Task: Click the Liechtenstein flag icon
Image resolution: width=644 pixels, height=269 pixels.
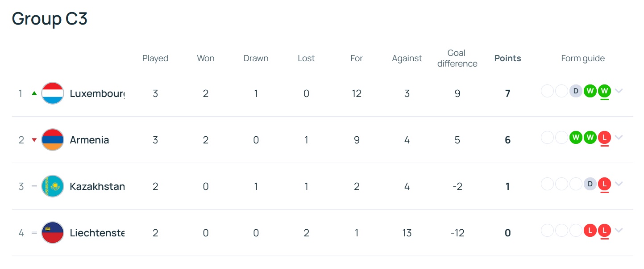Action: (53, 233)
